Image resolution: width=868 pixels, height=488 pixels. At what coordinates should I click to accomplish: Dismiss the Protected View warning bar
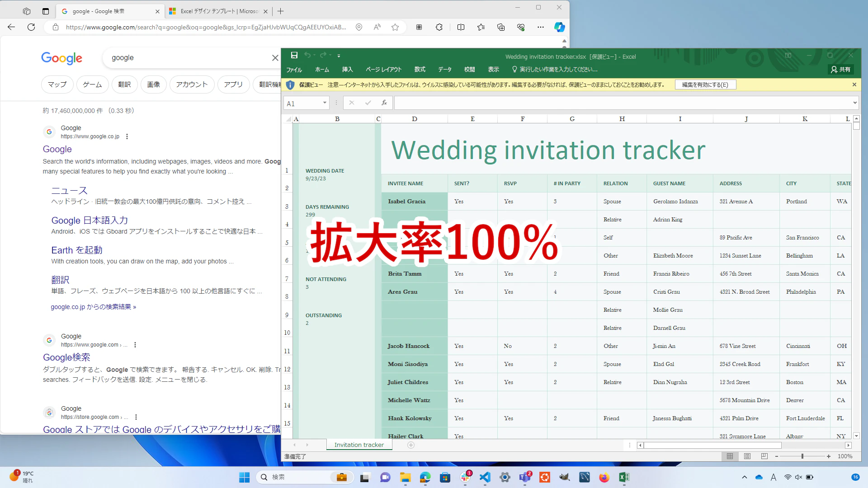coord(854,84)
